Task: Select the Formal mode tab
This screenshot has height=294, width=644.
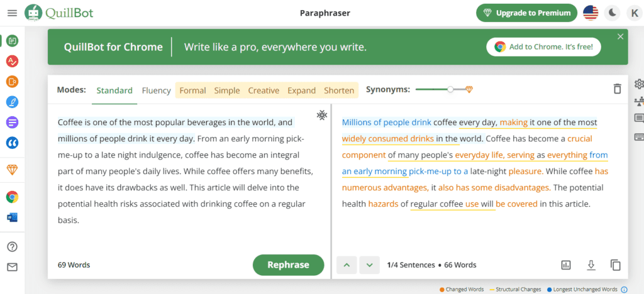Action: tap(192, 90)
